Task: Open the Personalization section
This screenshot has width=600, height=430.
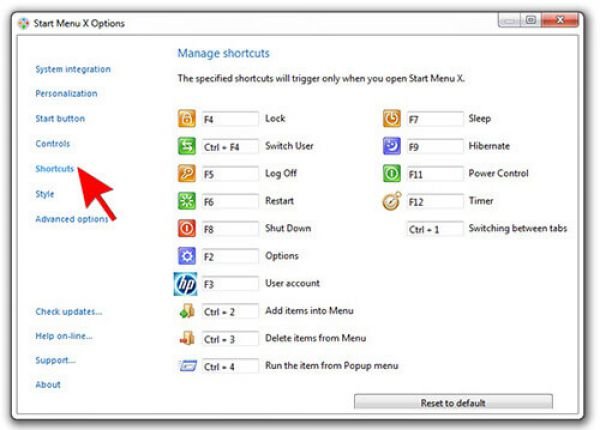Action: click(x=66, y=93)
